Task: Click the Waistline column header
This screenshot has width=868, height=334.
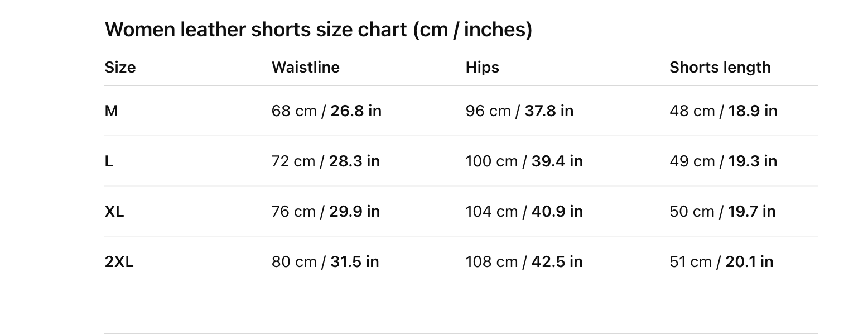Action: coord(305,68)
